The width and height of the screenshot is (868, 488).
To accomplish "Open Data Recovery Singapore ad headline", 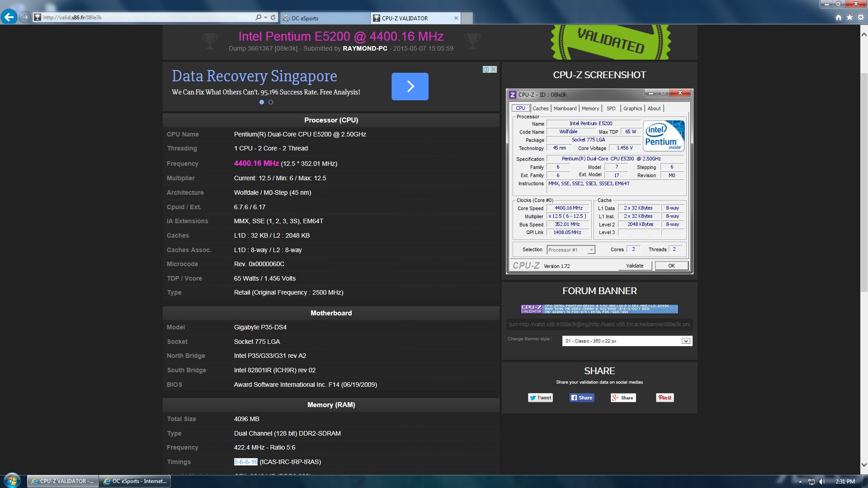I will 254,76.
